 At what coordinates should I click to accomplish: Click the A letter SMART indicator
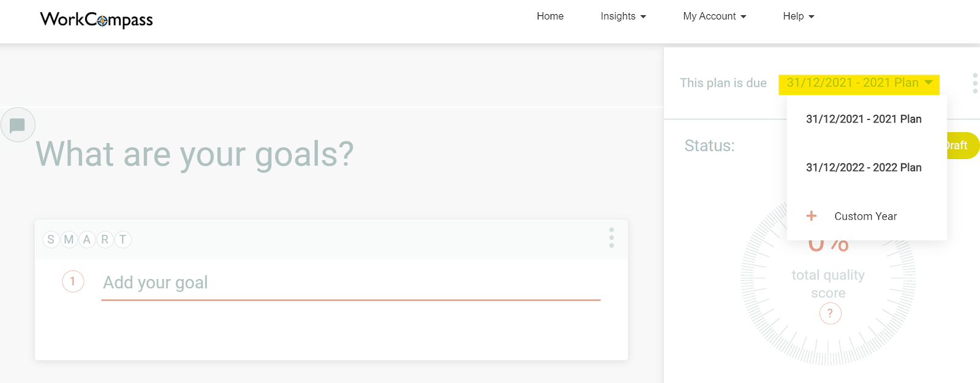tap(87, 240)
